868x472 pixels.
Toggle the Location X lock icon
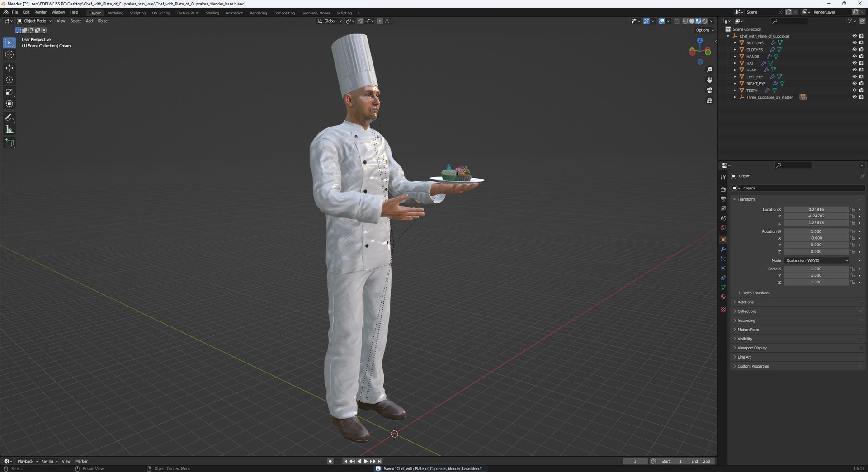click(x=853, y=209)
